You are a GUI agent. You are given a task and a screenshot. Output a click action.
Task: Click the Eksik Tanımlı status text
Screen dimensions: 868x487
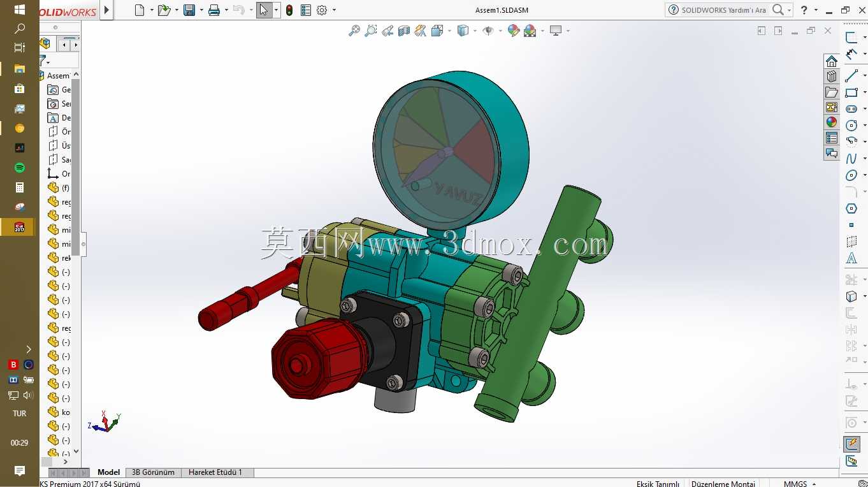tap(658, 484)
